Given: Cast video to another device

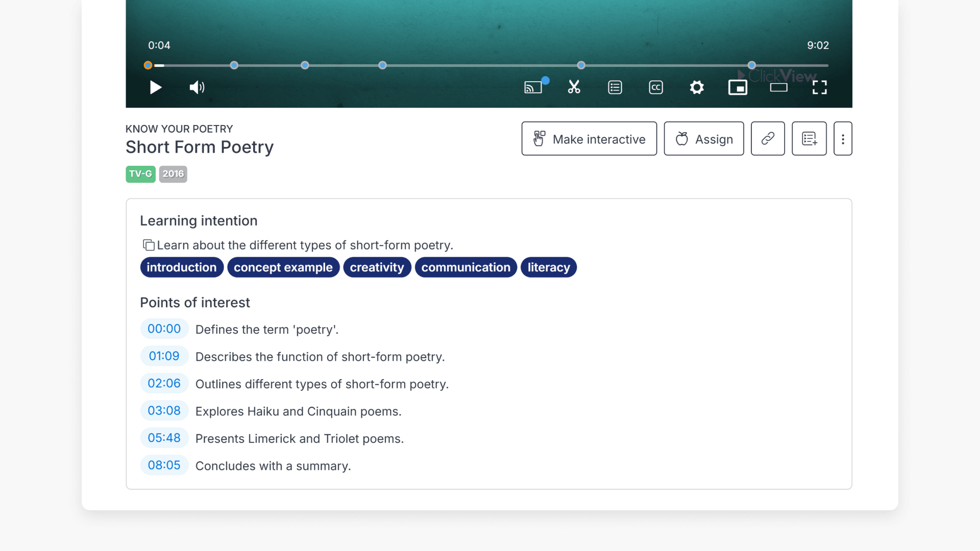Looking at the screenshot, I should click(x=533, y=88).
